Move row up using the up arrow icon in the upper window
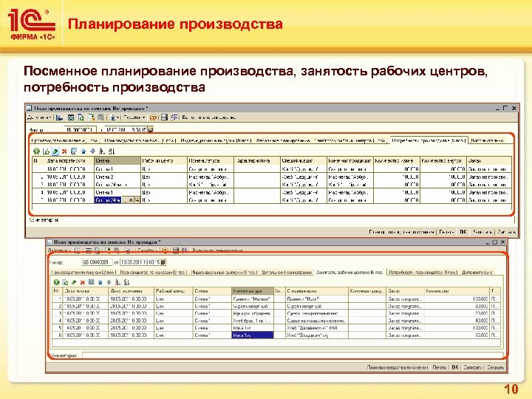532x399 pixels. (x=83, y=151)
